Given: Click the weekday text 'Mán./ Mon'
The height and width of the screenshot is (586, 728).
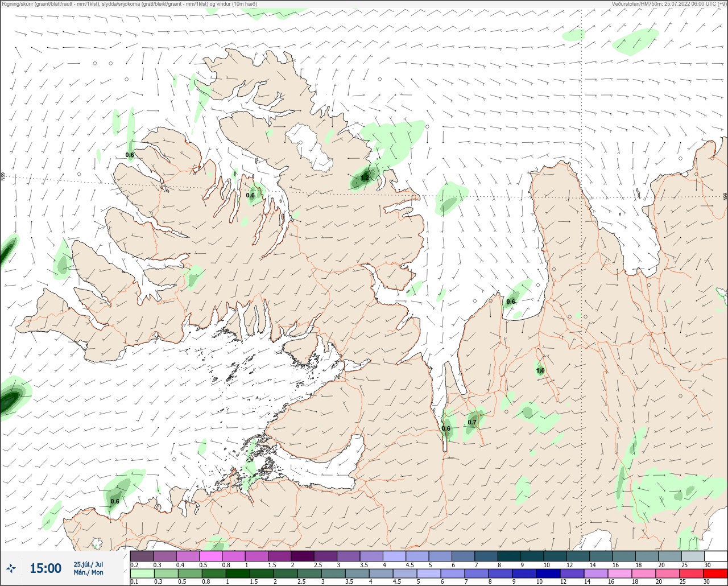Looking at the screenshot, I should point(89,572).
